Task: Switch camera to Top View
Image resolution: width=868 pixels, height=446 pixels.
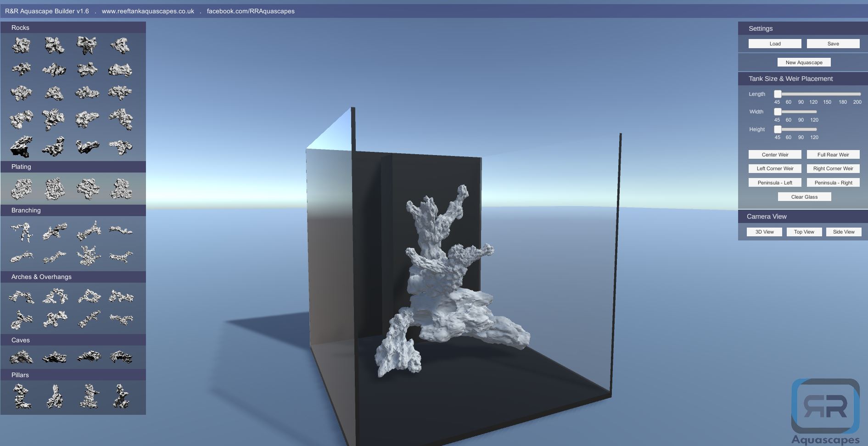Action: coord(804,232)
